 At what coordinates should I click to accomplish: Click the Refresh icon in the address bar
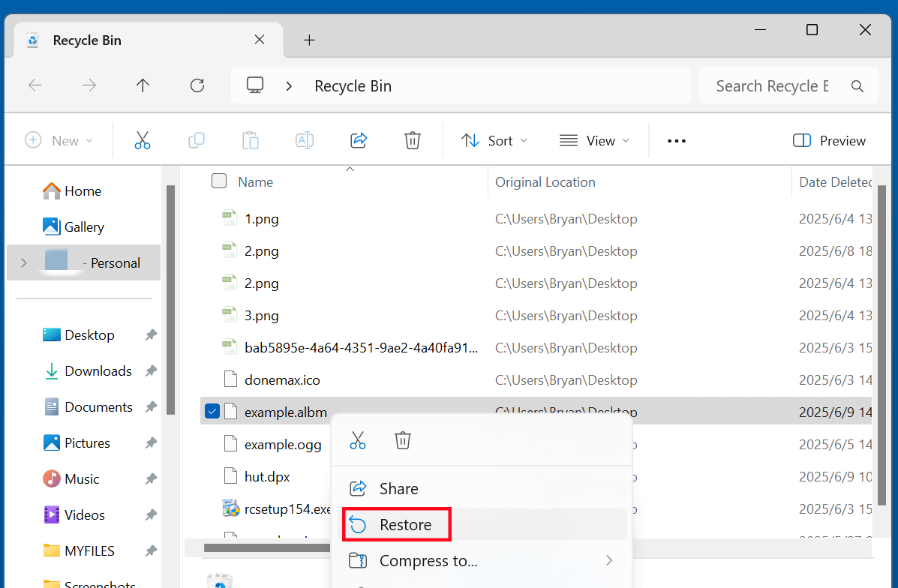point(197,85)
